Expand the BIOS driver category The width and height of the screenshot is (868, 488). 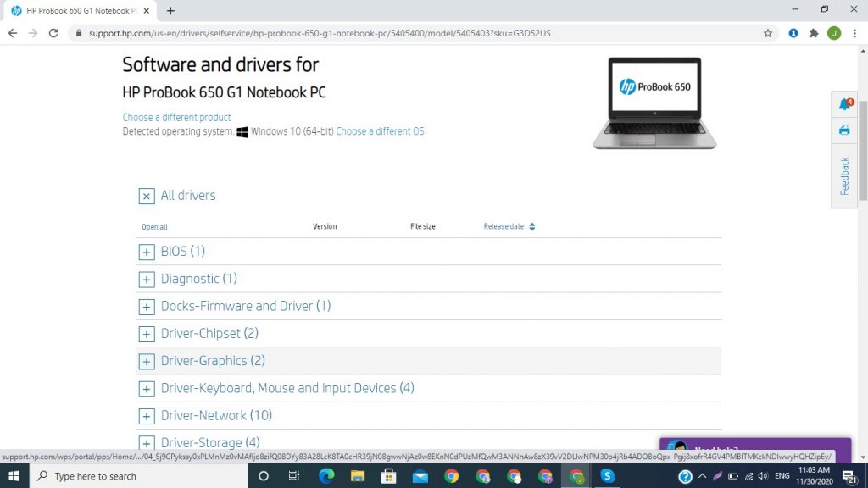coord(147,252)
